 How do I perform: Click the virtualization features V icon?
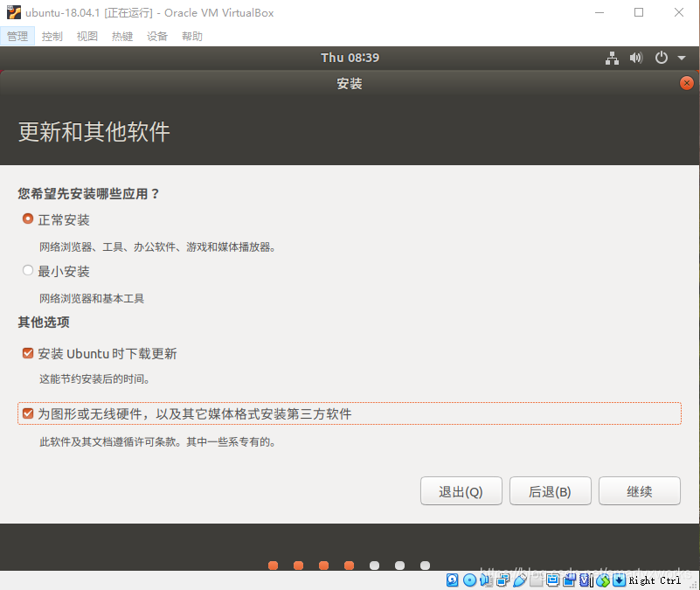tap(586, 580)
